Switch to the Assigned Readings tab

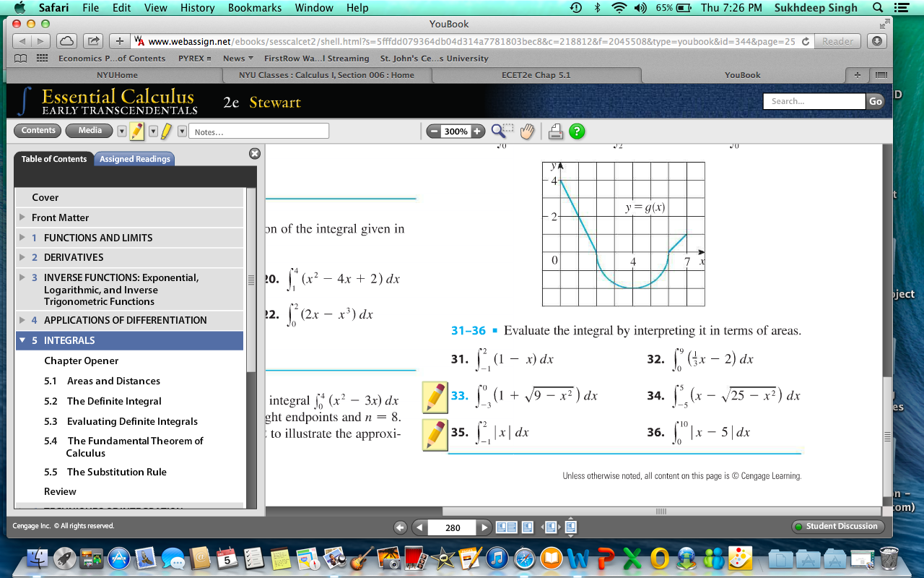pos(135,159)
